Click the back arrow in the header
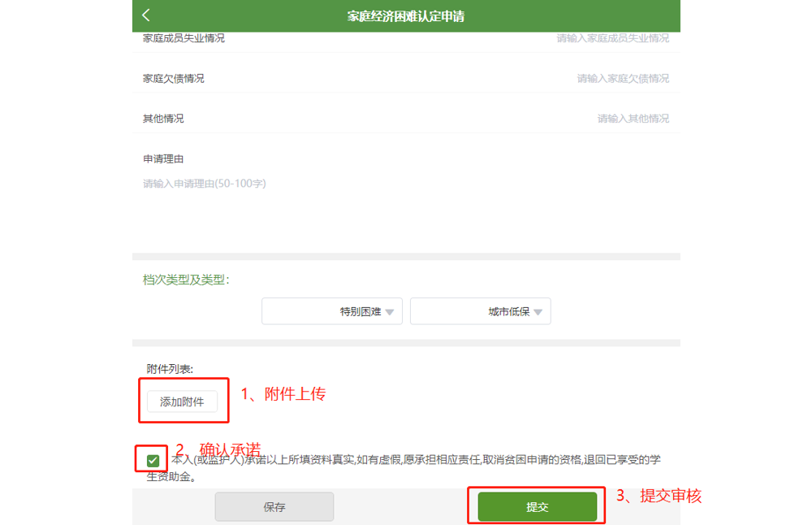The width and height of the screenshot is (812, 525). point(146,15)
